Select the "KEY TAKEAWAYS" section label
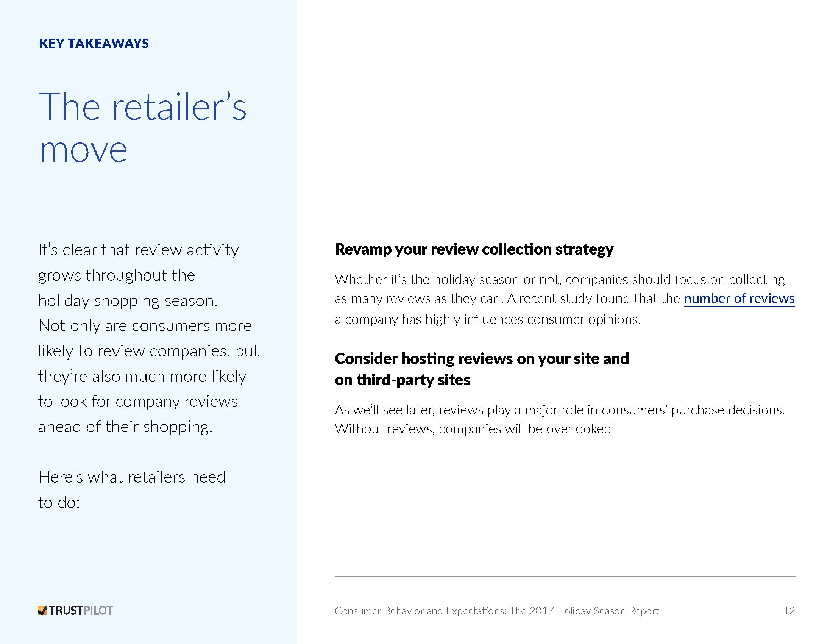 click(94, 44)
